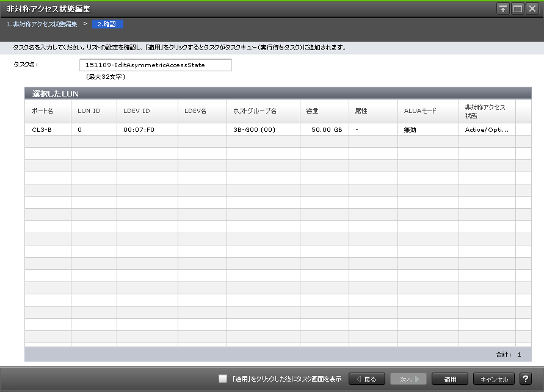
Task: Click the help question mark button
Action: point(525,379)
